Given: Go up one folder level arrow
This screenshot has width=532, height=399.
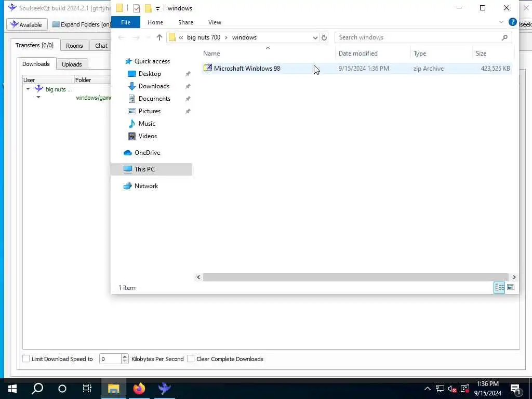Looking at the screenshot, I should pos(159,37).
